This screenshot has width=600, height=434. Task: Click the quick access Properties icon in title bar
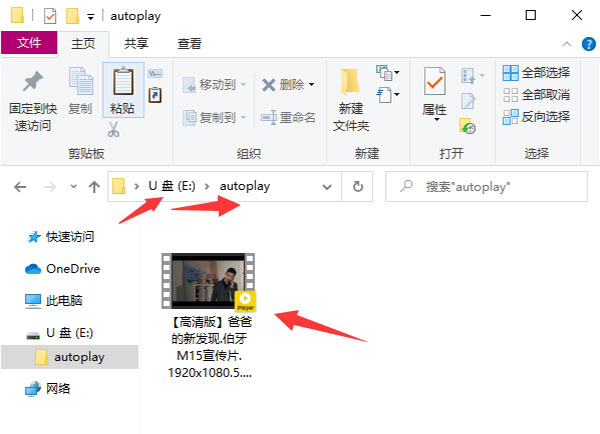click(50, 16)
